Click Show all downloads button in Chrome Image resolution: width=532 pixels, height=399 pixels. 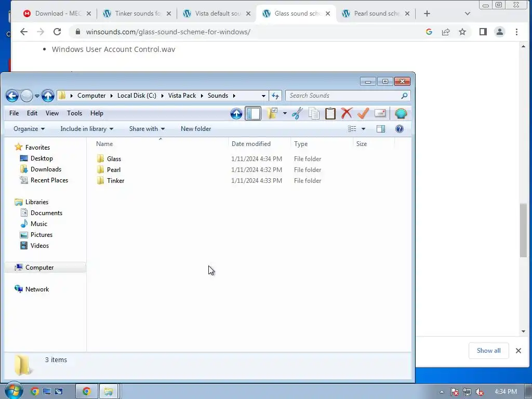488,351
